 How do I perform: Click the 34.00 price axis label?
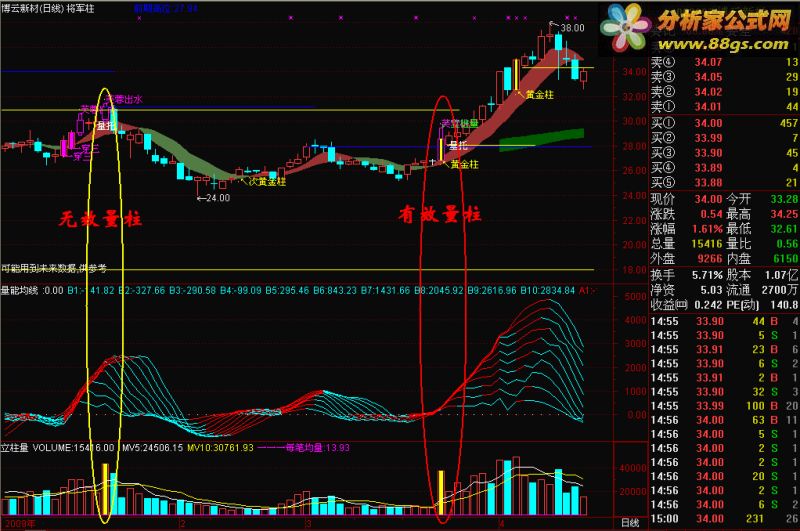pos(634,72)
